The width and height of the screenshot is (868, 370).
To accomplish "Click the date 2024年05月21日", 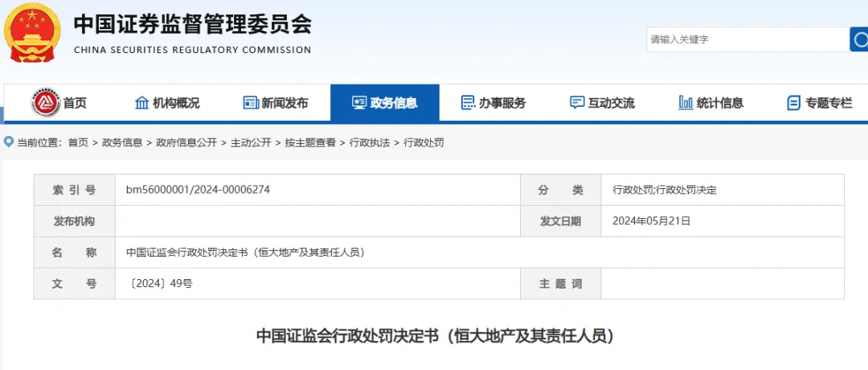I will [652, 221].
